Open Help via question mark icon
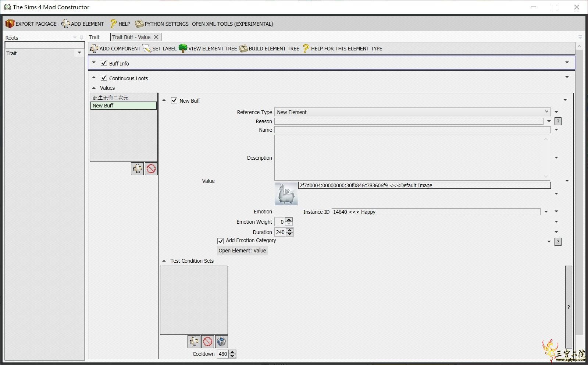The width and height of the screenshot is (588, 365). [x=113, y=24]
